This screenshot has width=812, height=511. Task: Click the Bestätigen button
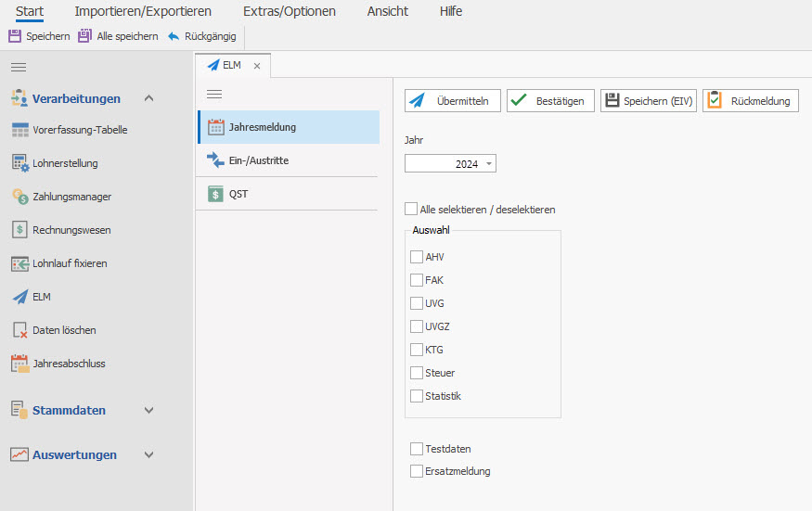pos(550,100)
